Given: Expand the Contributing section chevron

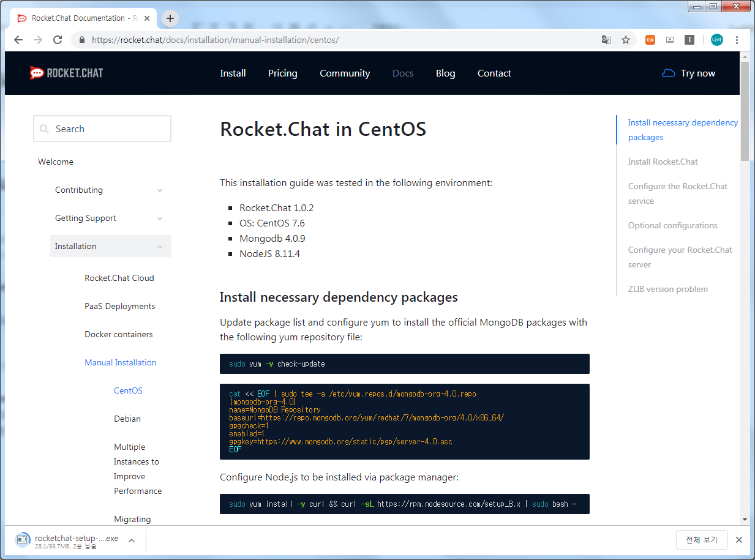Looking at the screenshot, I should [160, 190].
